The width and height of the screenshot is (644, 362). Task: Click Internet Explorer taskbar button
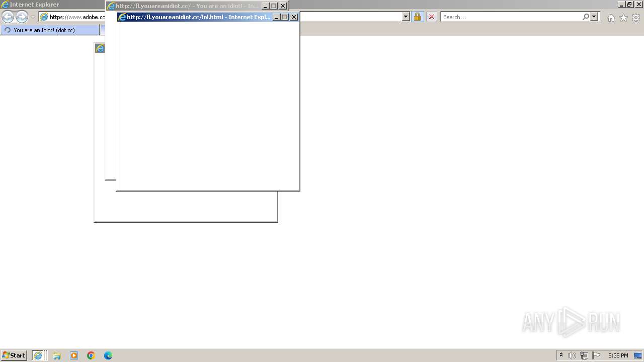pyautogui.click(x=39, y=355)
